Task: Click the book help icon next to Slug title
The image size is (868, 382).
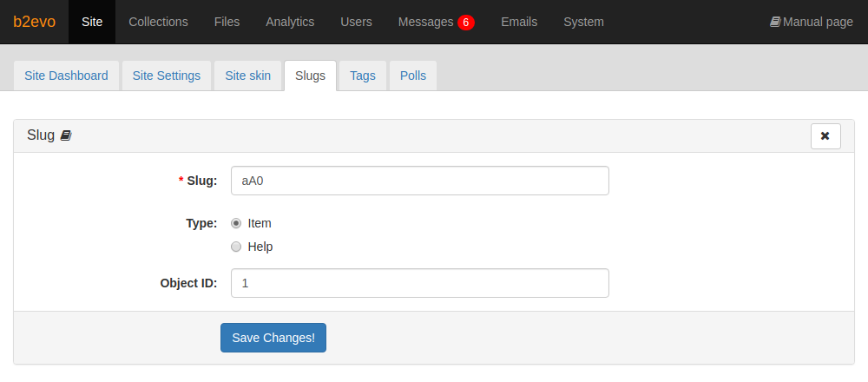Action: 66,135
